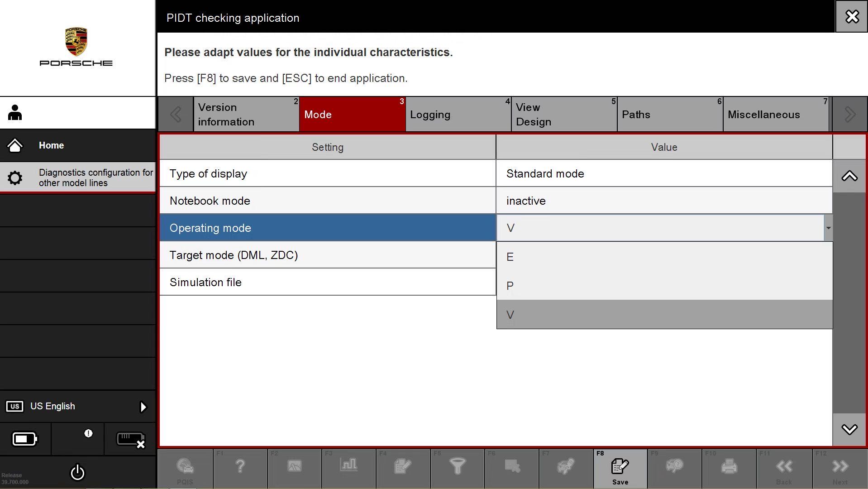Click the Porsche crest logo
The width and height of the screenshot is (868, 489).
pos(76,42)
